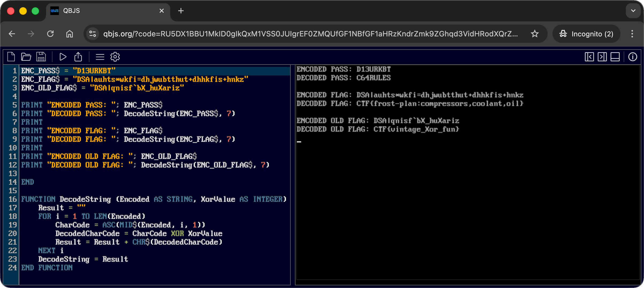Save the program using the floppy disk icon
The height and width of the screenshot is (288, 644).
click(41, 57)
